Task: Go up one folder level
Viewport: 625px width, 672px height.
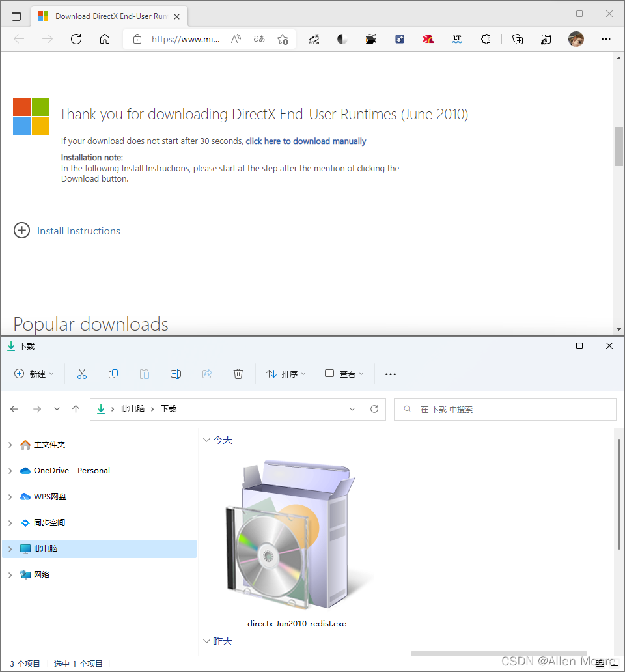Action: tap(76, 409)
